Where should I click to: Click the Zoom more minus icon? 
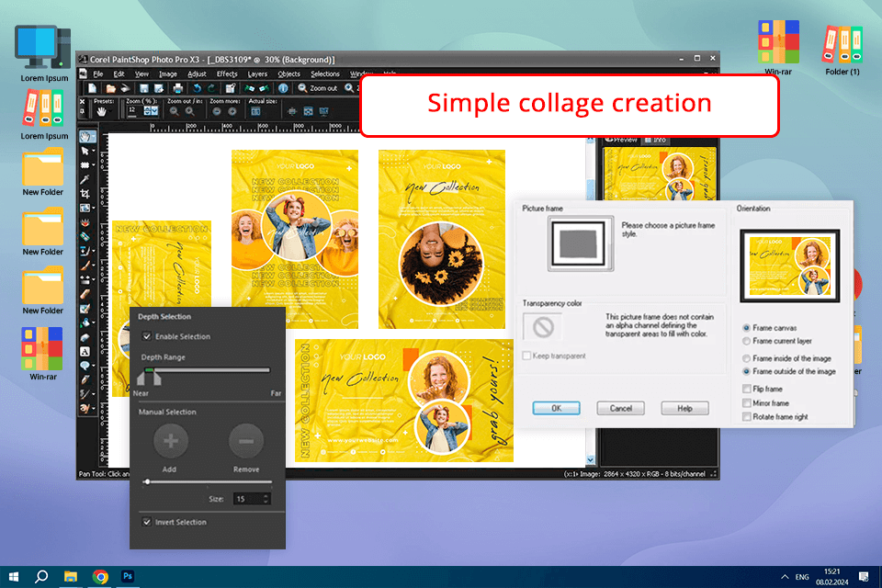point(217,111)
